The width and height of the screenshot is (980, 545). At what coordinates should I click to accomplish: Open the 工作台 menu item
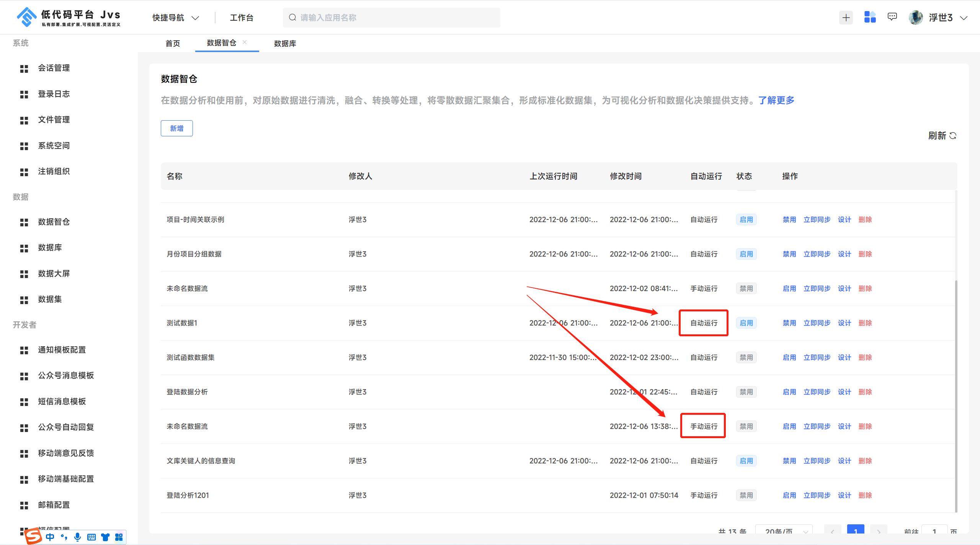pos(242,18)
